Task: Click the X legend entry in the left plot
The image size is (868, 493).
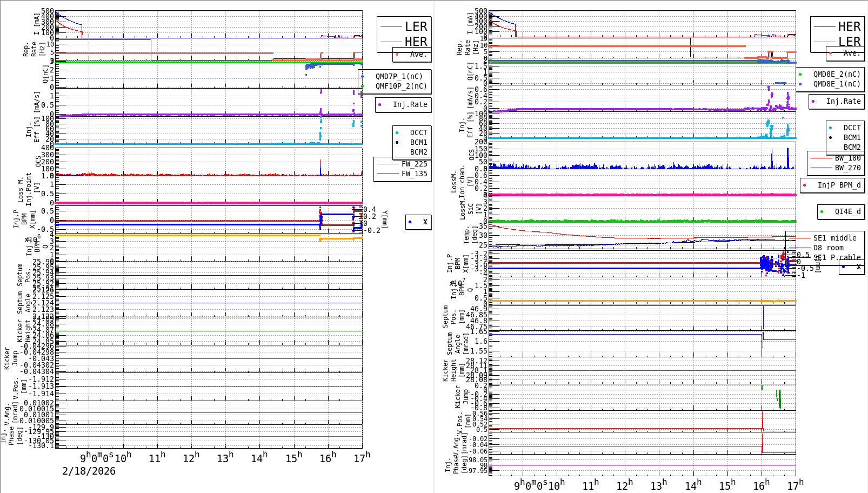Action: [x=425, y=222]
